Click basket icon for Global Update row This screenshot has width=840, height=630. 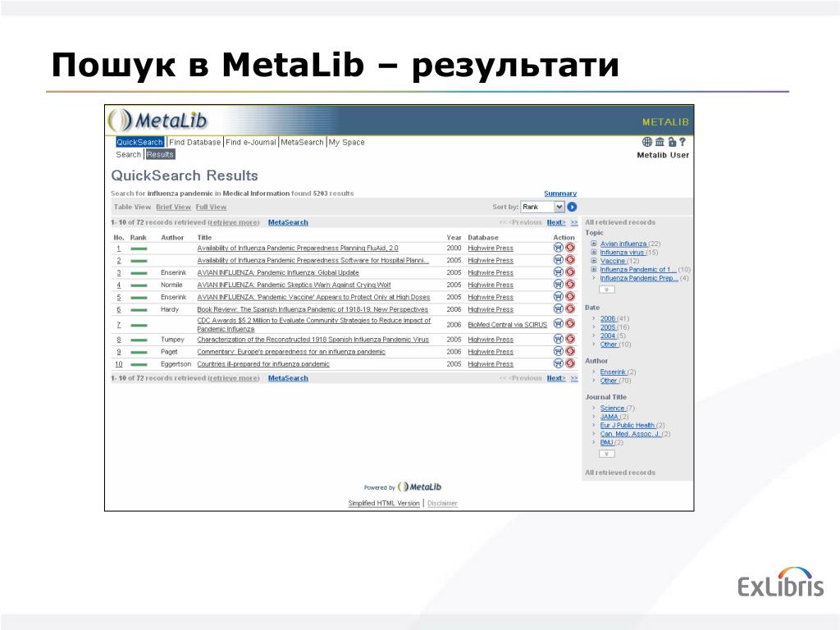tap(558, 272)
